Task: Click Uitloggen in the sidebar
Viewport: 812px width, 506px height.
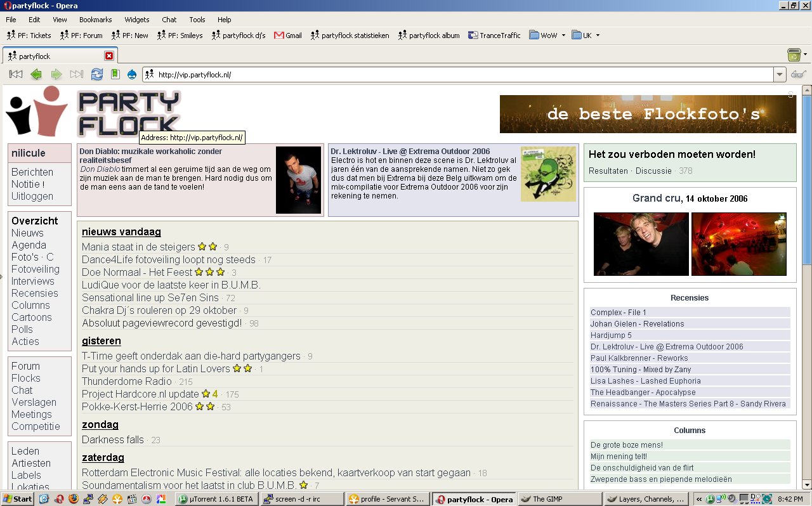Action: 32,196
